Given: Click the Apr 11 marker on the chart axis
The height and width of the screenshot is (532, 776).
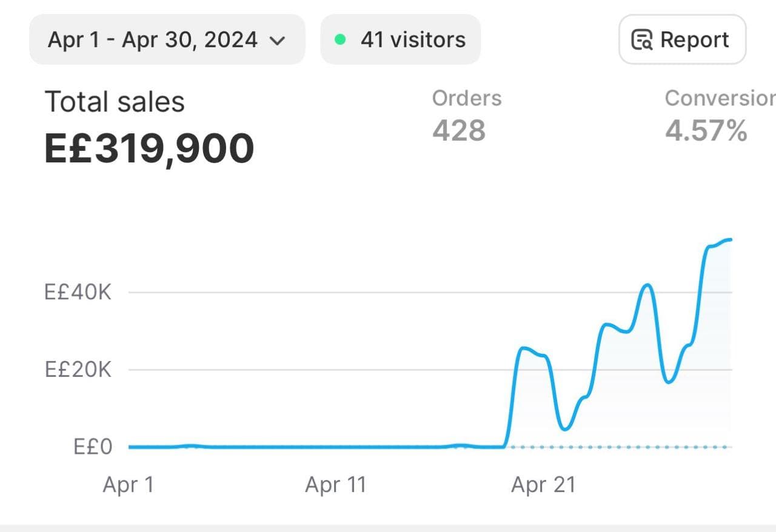Looking at the screenshot, I should 336,485.
